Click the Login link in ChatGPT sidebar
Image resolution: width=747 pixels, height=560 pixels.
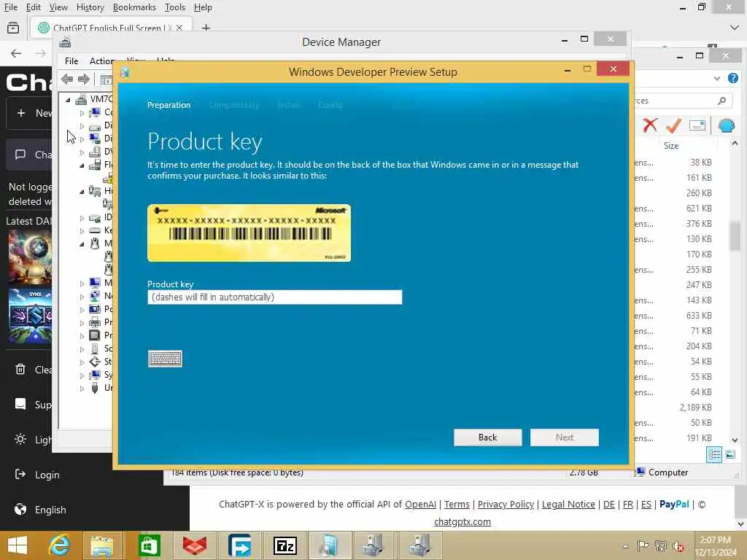click(47, 475)
